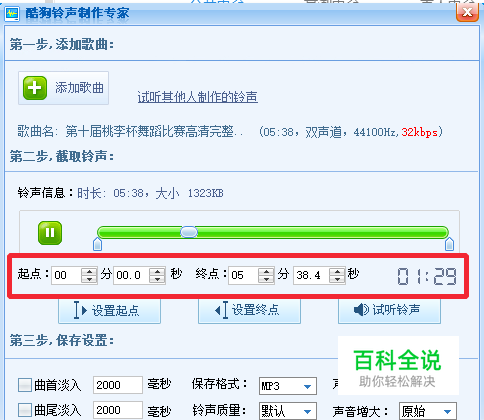The height and width of the screenshot is (420, 484).
Task: Click the end point marker below progress bar
Action: point(449,244)
